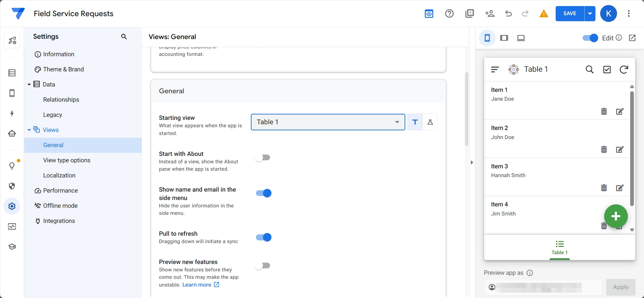The width and height of the screenshot is (644, 298).
Task: Click the select-items checkbox icon in preview
Action: click(x=607, y=70)
